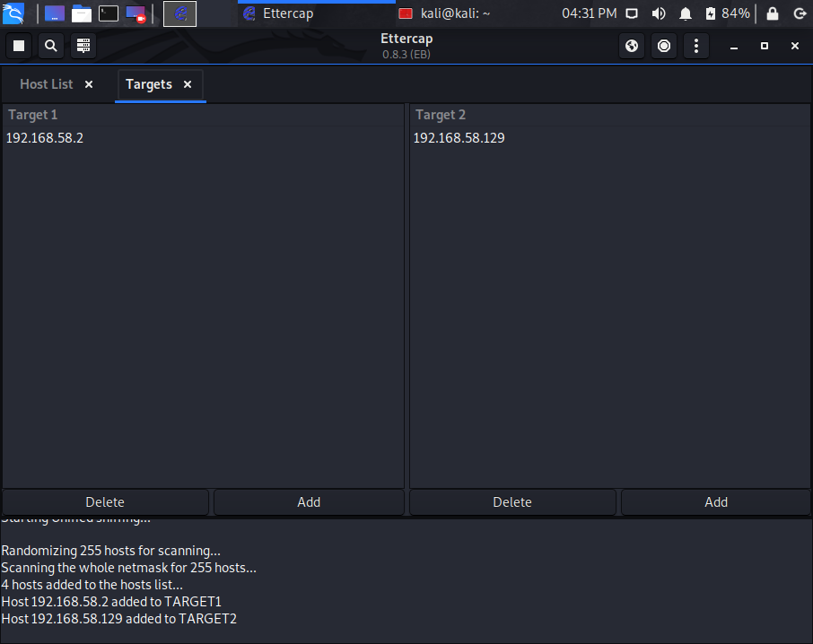The image size is (813, 644).
Task: Click the screen recorder panel icon
Action: [135, 13]
